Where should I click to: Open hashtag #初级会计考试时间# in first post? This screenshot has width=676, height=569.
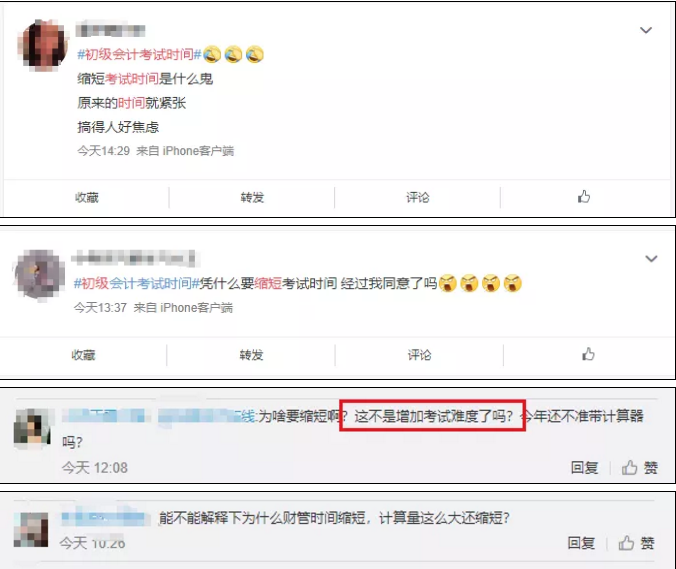pyautogui.click(x=139, y=54)
